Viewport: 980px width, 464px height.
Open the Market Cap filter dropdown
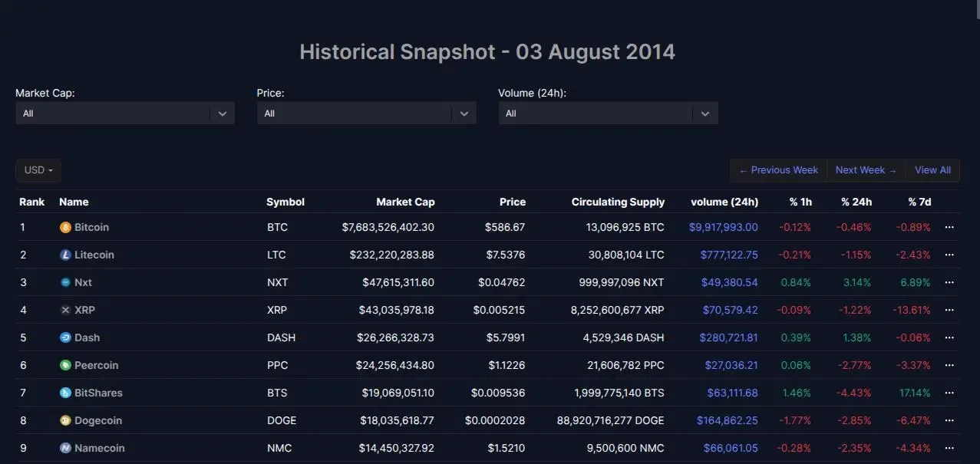point(125,112)
